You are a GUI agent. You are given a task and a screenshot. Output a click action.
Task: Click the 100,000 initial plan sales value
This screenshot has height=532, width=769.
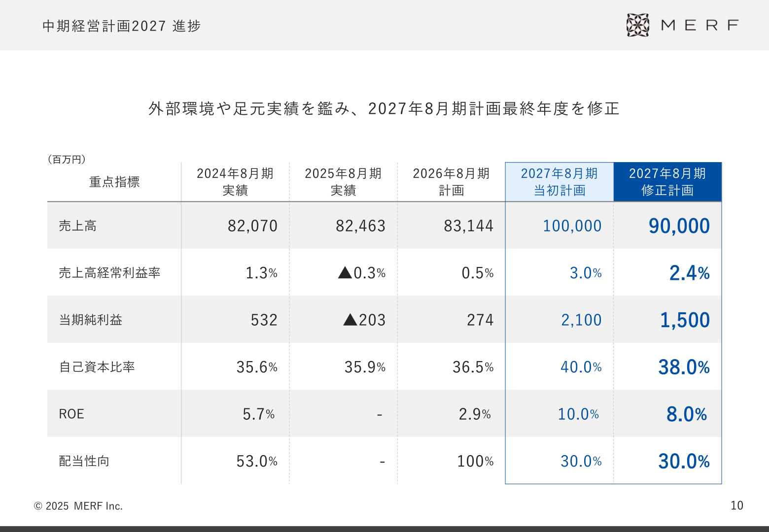click(x=572, y=226)
